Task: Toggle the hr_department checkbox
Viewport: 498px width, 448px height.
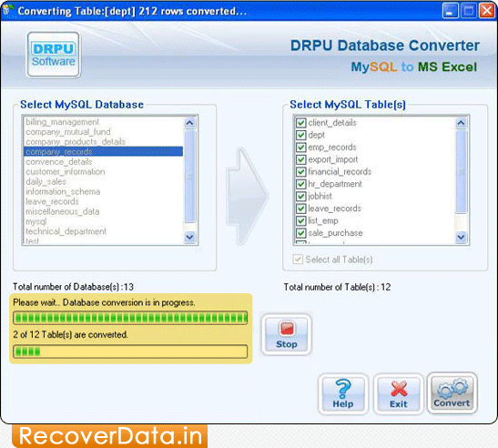Action: click(300, 184)
